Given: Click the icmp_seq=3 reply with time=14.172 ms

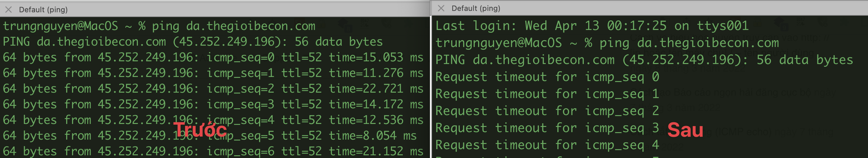Looking at the screenshot, I should [x=213, y=104].
